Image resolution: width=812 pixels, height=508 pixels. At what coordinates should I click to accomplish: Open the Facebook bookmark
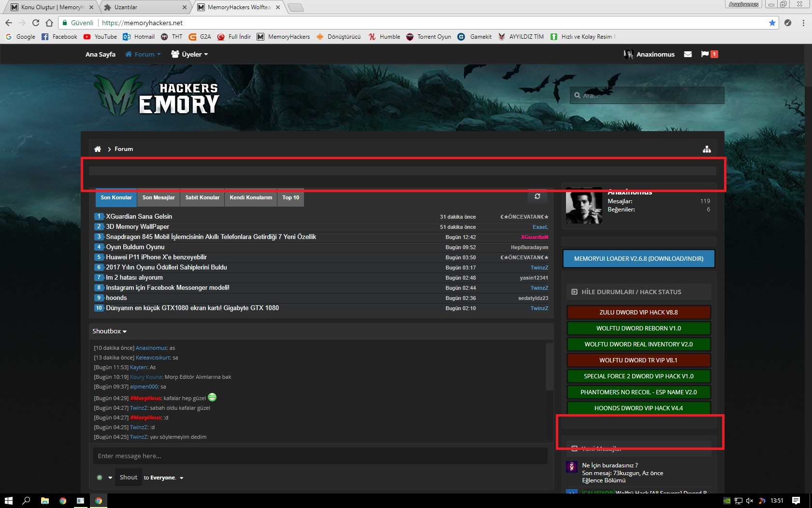(59, 37)
